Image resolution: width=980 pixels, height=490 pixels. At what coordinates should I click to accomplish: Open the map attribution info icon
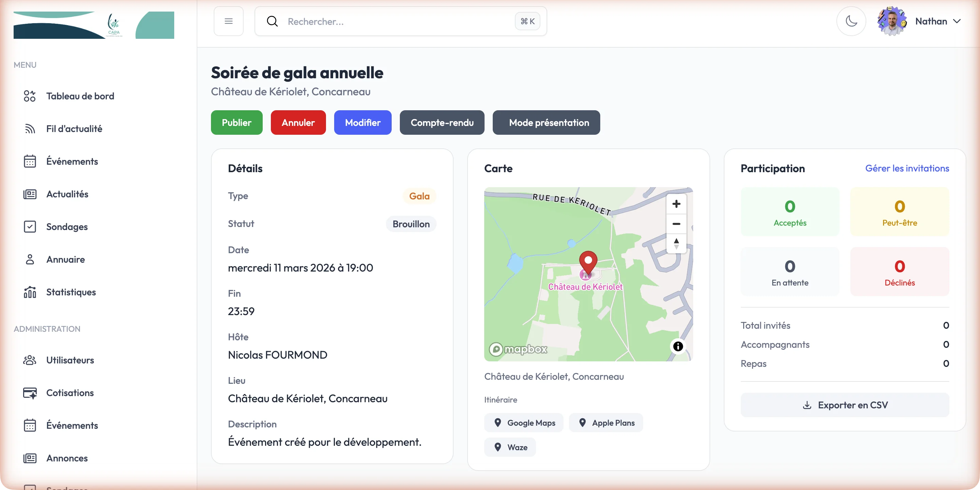pos(677,346)
